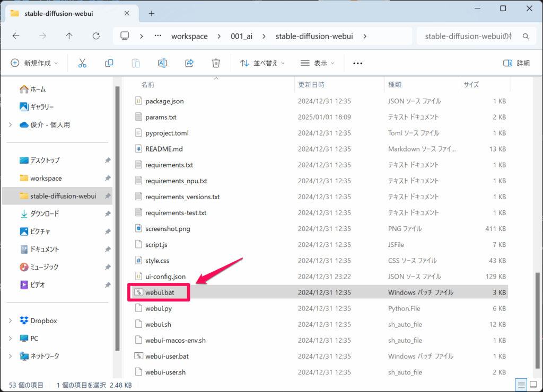Open a new tab with plus button
543x392 pixels.
click(x=151, y=13)
